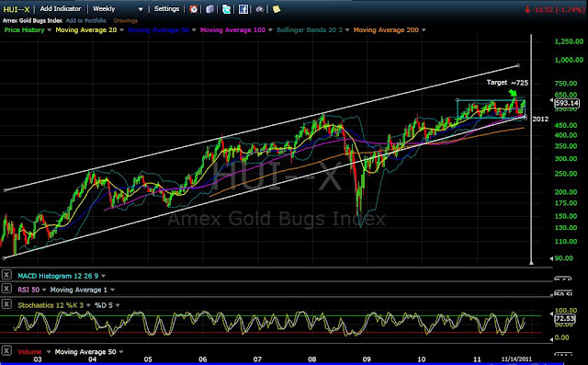588x365 pixels.
Task: Share chart via Twitter icon
Action: [x=226, y=9]
